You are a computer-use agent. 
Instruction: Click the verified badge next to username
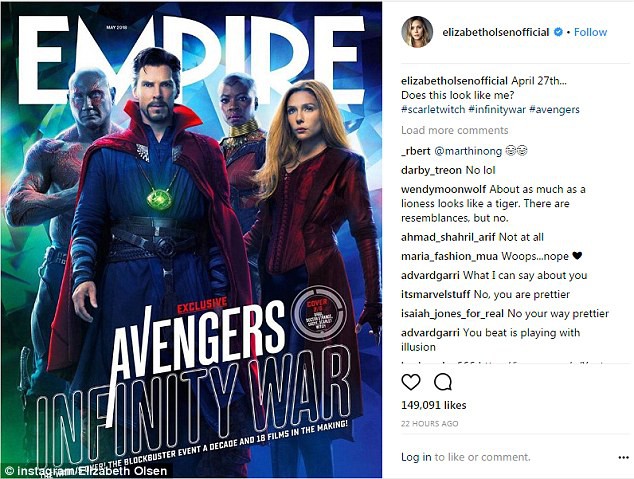(558, 32)
